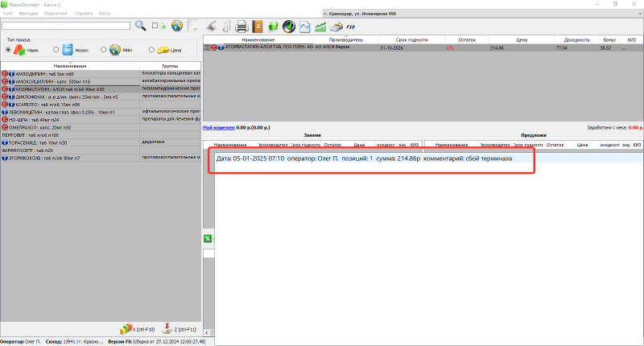Sort by Срок годности column in stock table
This screenshot has width=644, height=346.
pyautogui.click(x=411, y=39)
